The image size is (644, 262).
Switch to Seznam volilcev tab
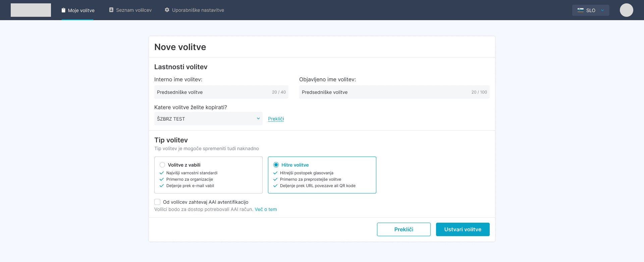pos(130,10)
